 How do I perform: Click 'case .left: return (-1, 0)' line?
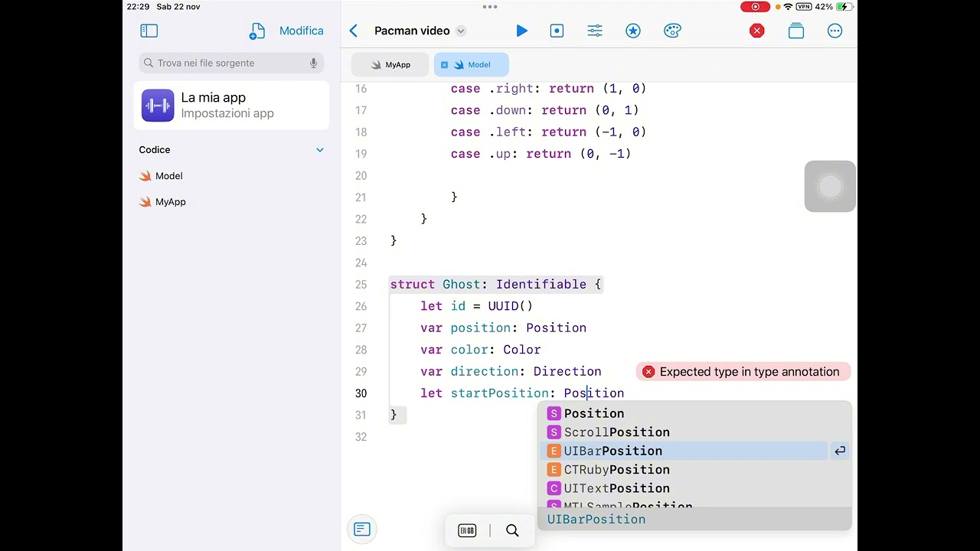coord(549,132)
